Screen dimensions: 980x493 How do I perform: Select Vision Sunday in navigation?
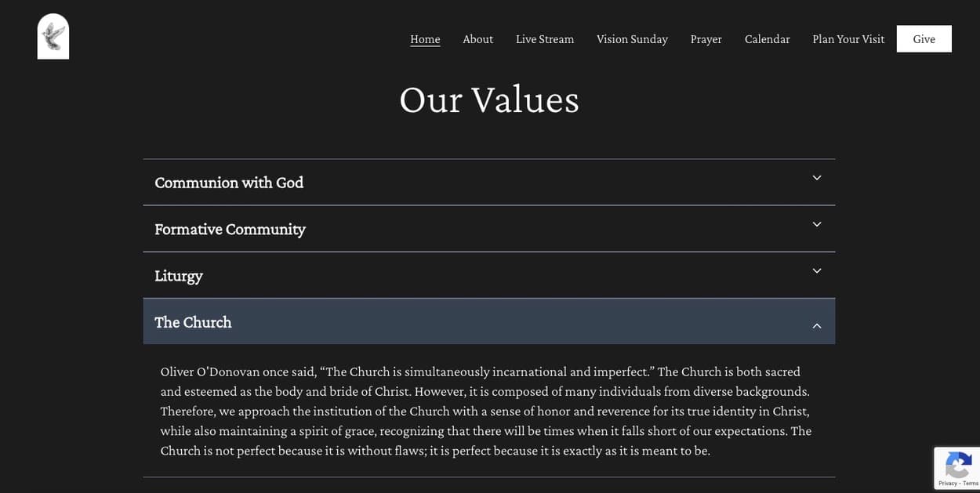coord(632,39)
